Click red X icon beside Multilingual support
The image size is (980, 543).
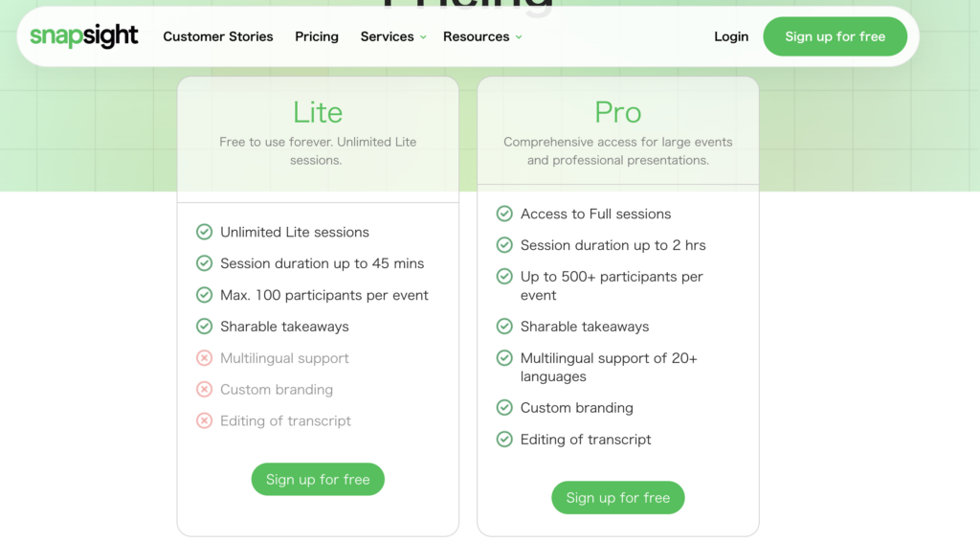(x=204, y=358)
